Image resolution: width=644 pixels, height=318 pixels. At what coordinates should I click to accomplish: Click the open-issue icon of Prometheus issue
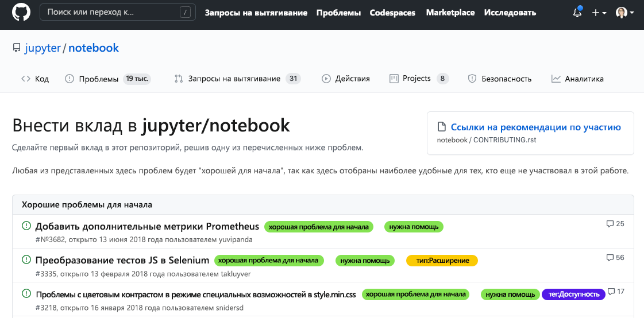(26, 226)
